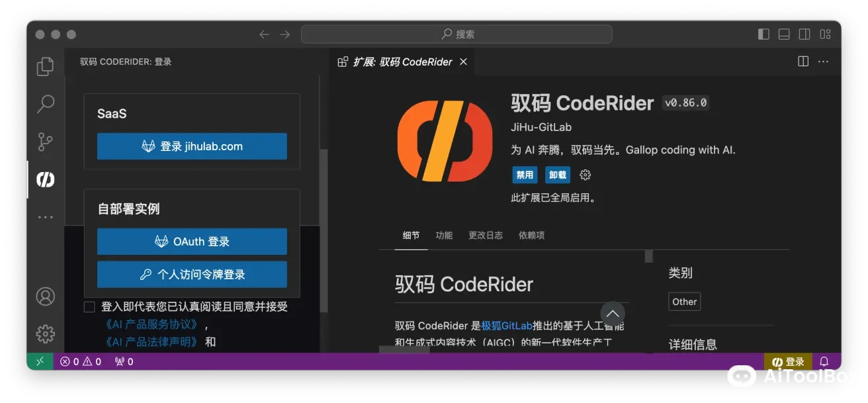Open the Search view in activity bar

pos(45,104)
